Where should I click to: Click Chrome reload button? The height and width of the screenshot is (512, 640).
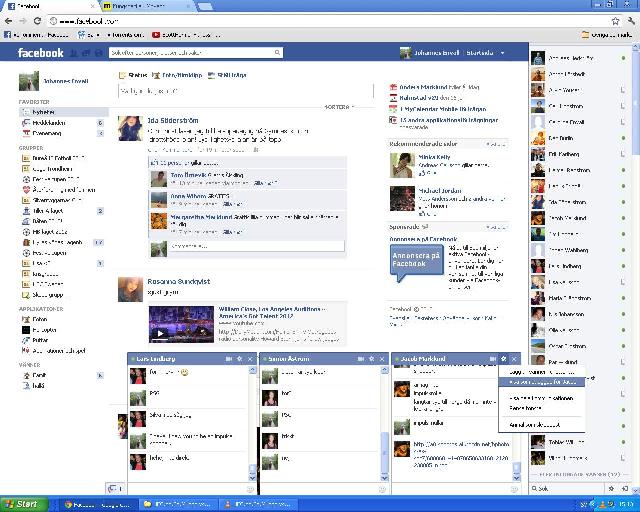pos(37,21)
